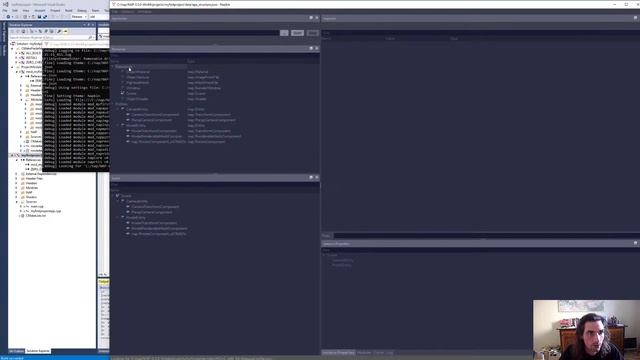Close the Scene panel
Screen dimensions: 640x360
tap(317, 178)
